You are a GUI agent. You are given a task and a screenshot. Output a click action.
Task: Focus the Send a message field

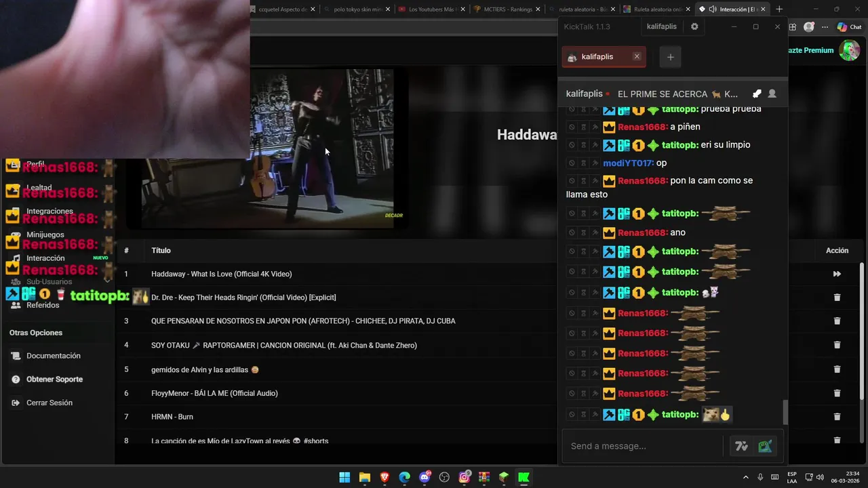[x=644, y=446]
